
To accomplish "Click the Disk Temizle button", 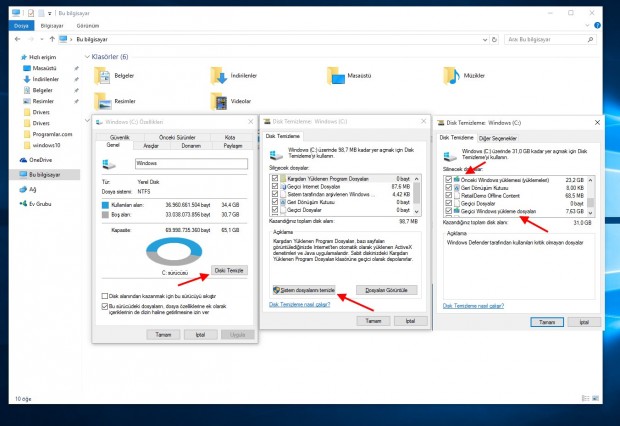I will click(229, 270).
